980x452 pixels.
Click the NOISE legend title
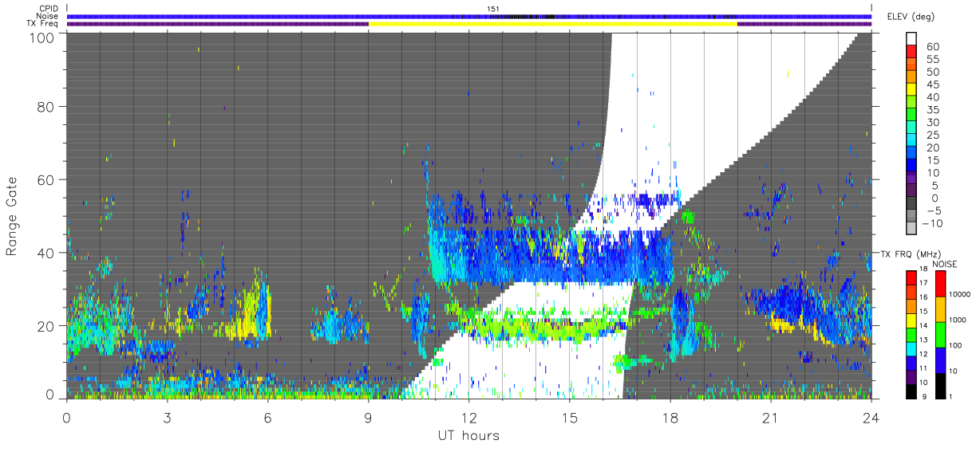tap(946, 264)
